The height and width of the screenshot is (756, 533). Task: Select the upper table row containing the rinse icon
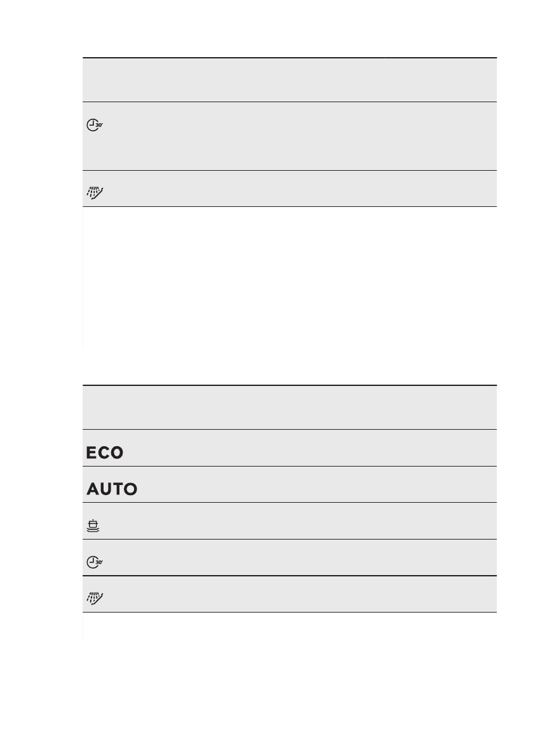click(289, 189)
